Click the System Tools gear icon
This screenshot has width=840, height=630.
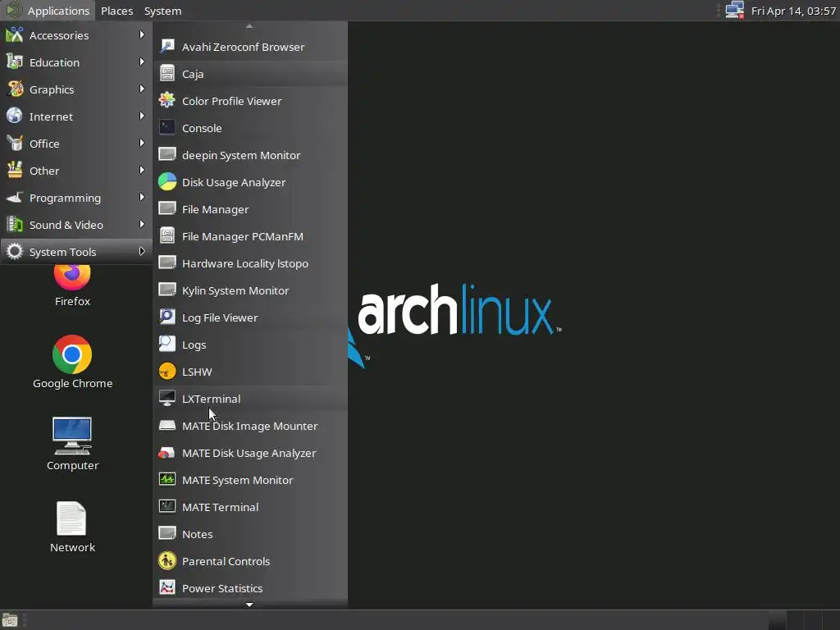point(15,251)
